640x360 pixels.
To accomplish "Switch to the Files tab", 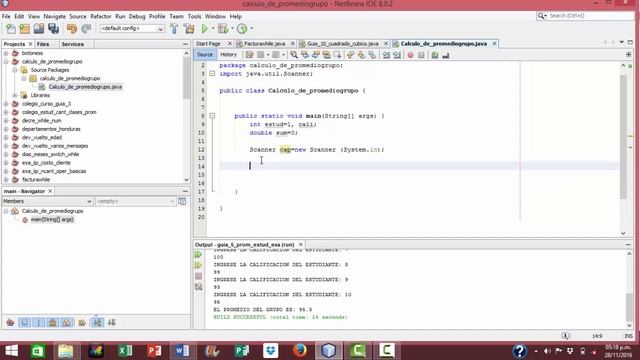I will (x=43, y=44).
